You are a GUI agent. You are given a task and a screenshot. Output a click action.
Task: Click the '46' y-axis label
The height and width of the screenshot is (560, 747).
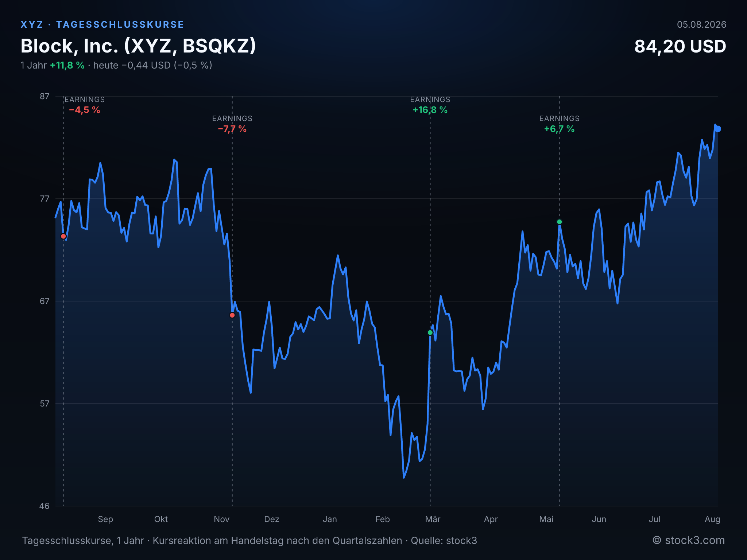44,506
